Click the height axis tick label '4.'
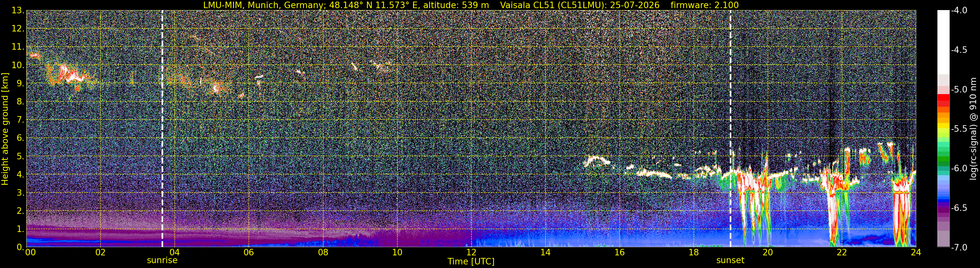980x268 pixels. pyautogui.click(x=20, y=175)
